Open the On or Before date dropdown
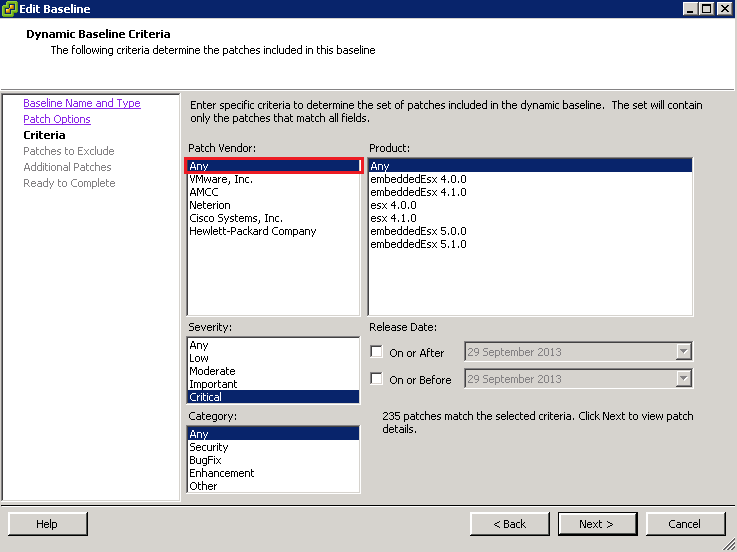 [x=684, y=380]
